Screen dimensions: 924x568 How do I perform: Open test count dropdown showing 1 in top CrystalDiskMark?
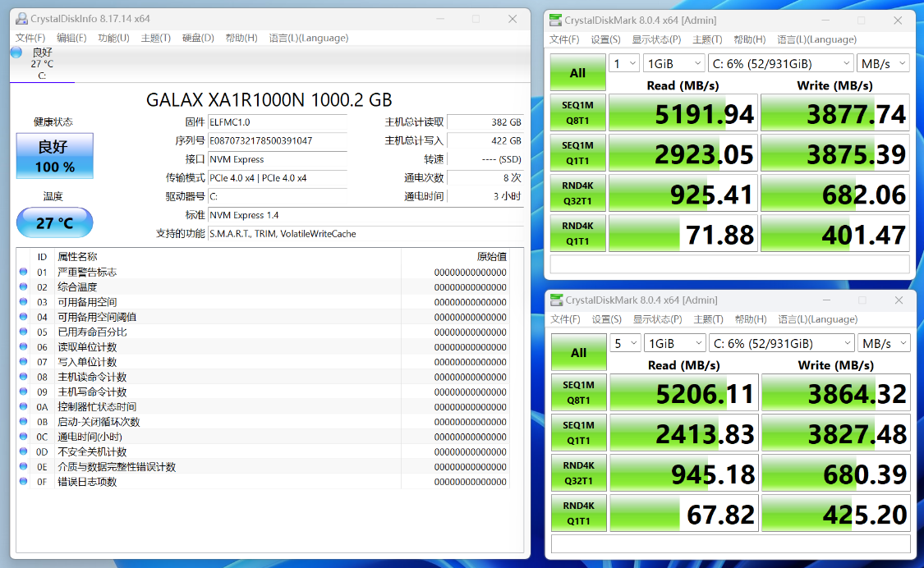624,64
